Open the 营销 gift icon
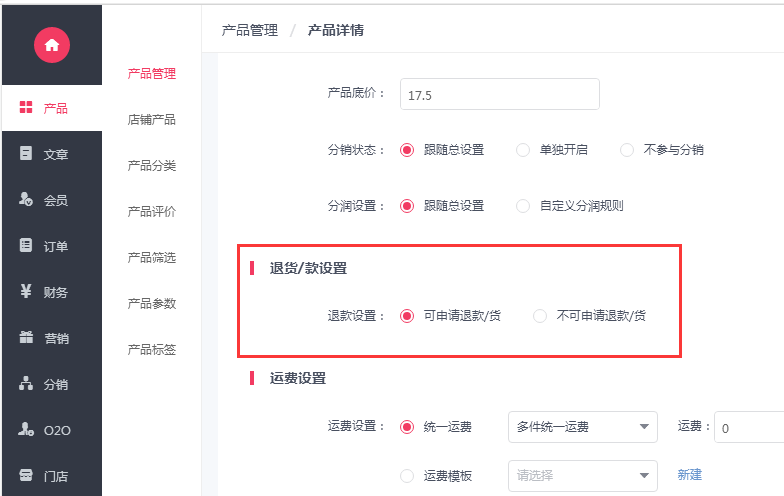Image resolution: width=784 pixels, height=496 pixels. (26, 337)
